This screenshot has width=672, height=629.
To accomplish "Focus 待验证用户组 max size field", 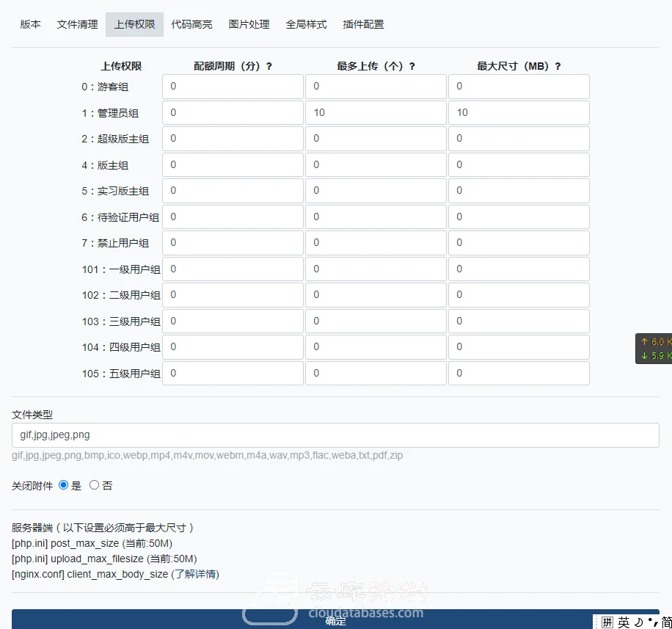I will pos(519,217).
